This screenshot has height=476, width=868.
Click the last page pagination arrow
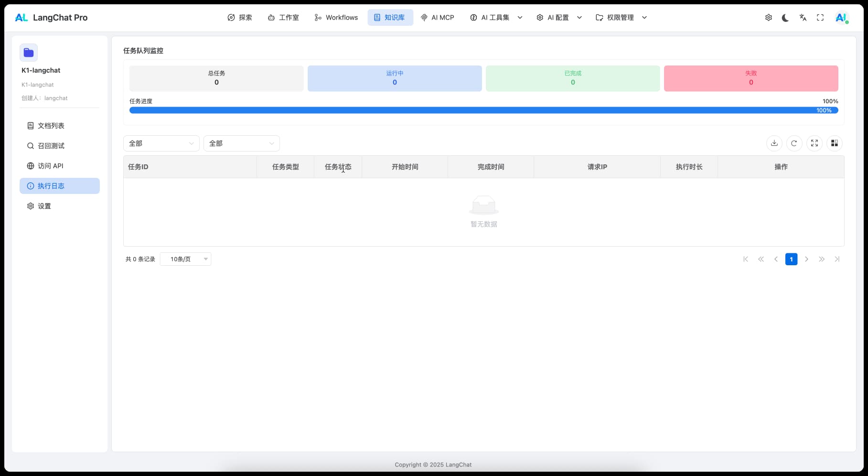pos(836,259)
